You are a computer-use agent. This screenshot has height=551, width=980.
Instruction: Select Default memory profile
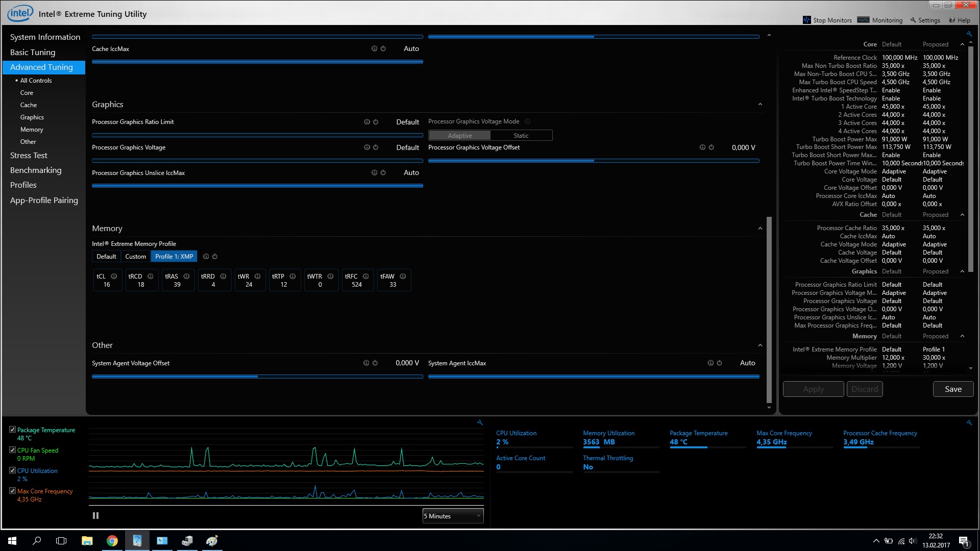[106, 257]
